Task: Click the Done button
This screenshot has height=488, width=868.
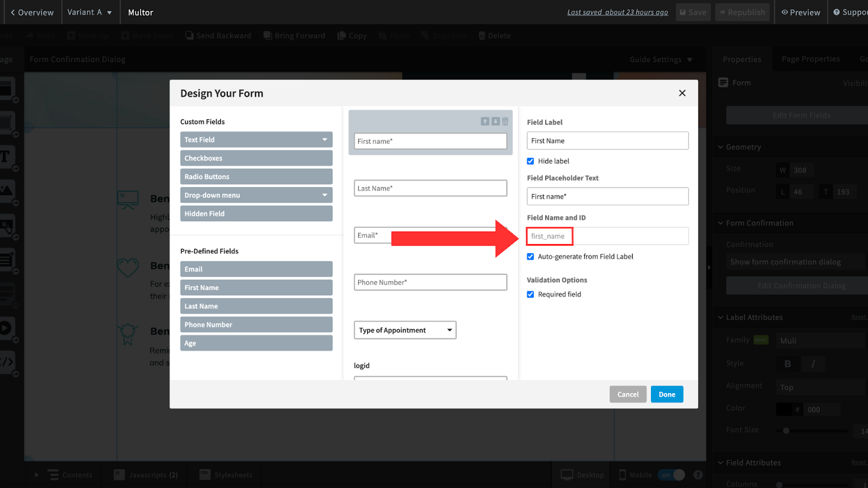Action: pyautogui.click(x=667, y=394)
